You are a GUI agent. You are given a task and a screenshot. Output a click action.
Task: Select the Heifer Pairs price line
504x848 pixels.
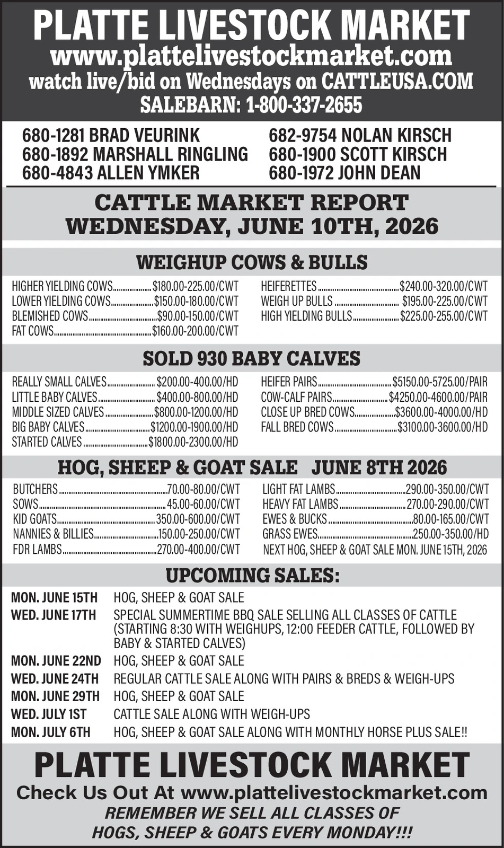pyautogui.click(x=374, y=382)
